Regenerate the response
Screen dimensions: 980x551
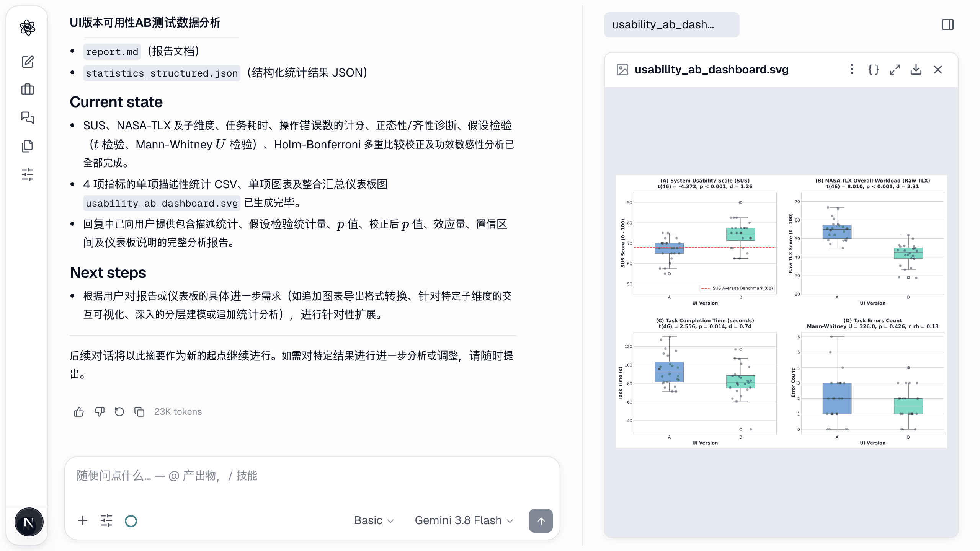point(119,412)
